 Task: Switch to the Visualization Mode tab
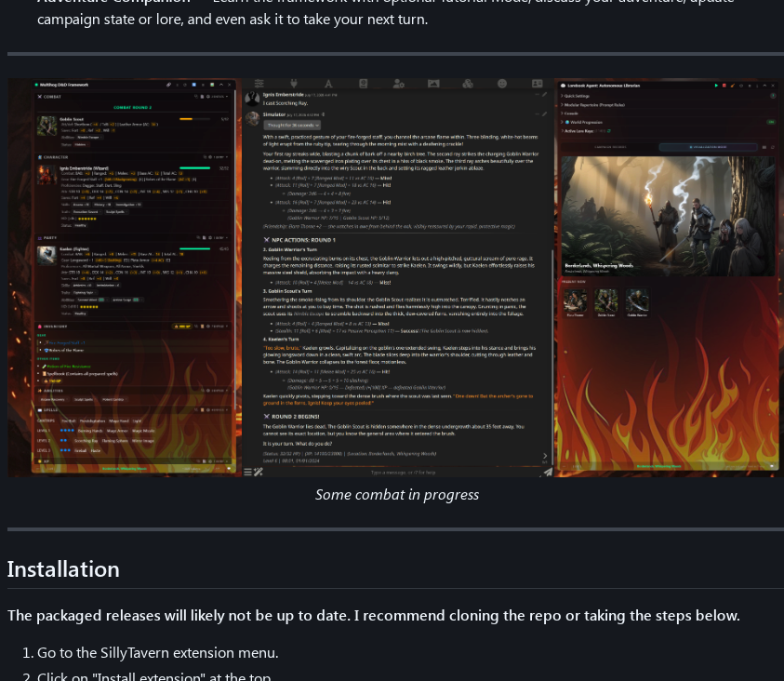(x=708, y=147)
